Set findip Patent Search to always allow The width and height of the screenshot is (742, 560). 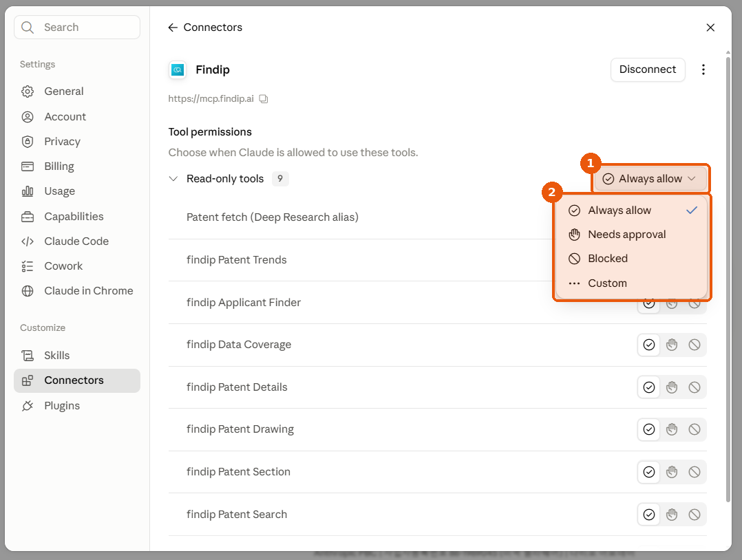point(649,515)
